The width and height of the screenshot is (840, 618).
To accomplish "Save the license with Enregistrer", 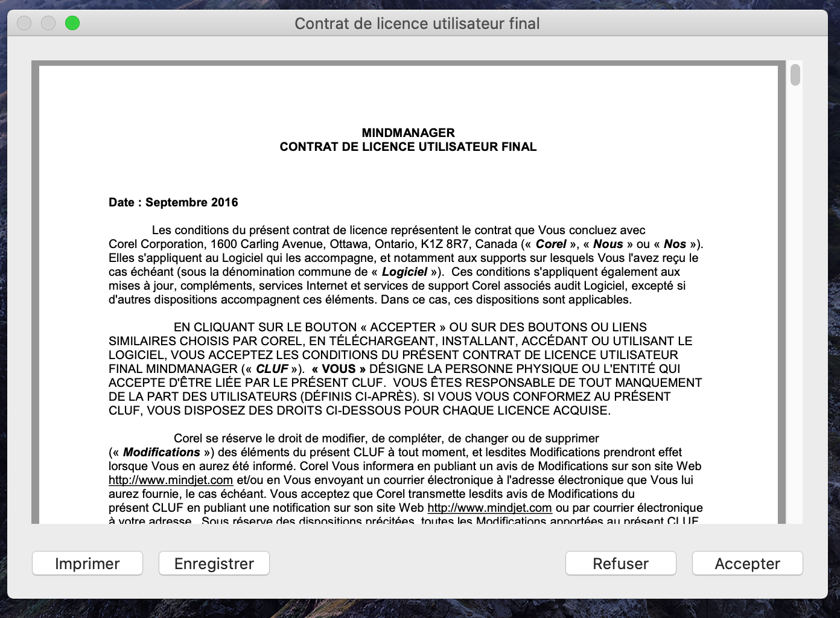I will tap(214, 564).
